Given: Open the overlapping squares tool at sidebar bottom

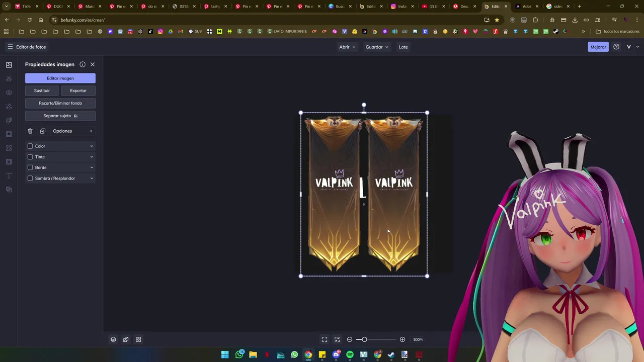Looking at the screenshot, I should tap(9, 190).
